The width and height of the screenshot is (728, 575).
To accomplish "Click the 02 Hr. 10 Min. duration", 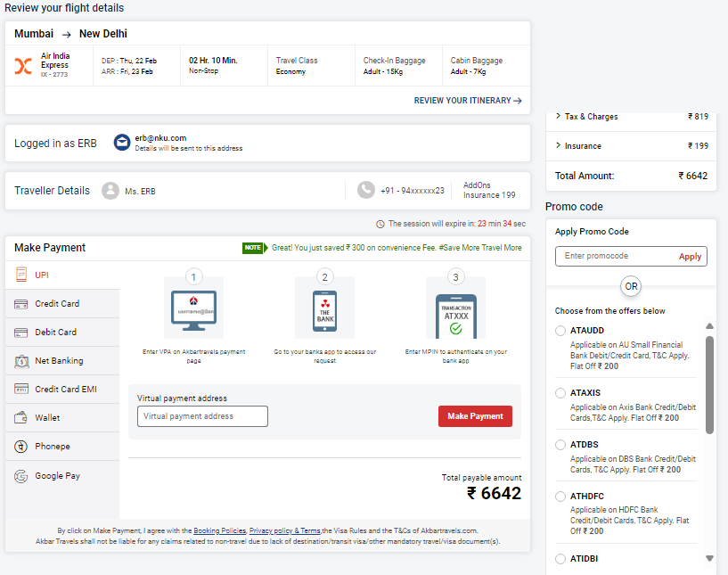I will [213, 61].
